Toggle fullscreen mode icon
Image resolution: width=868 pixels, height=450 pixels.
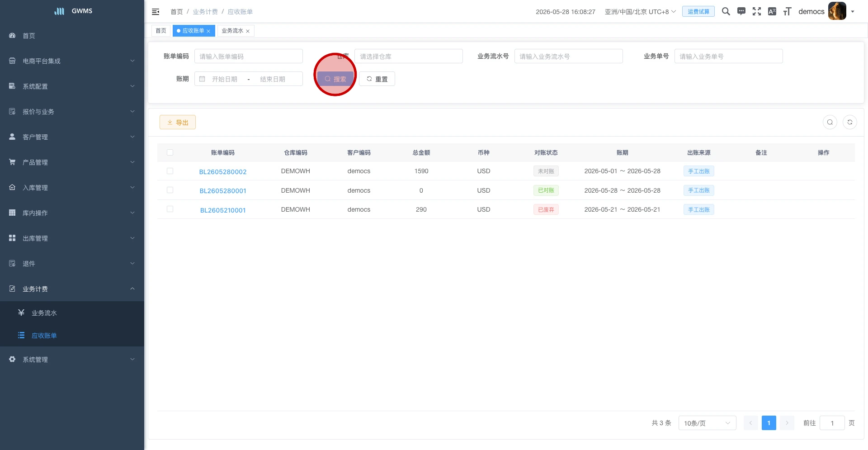(757, 11)
